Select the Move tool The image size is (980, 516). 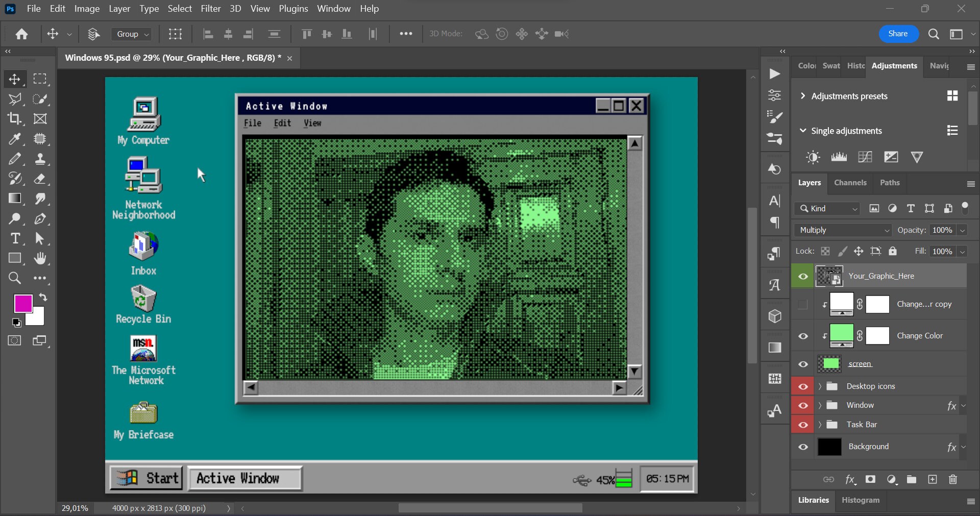[15, 79]
